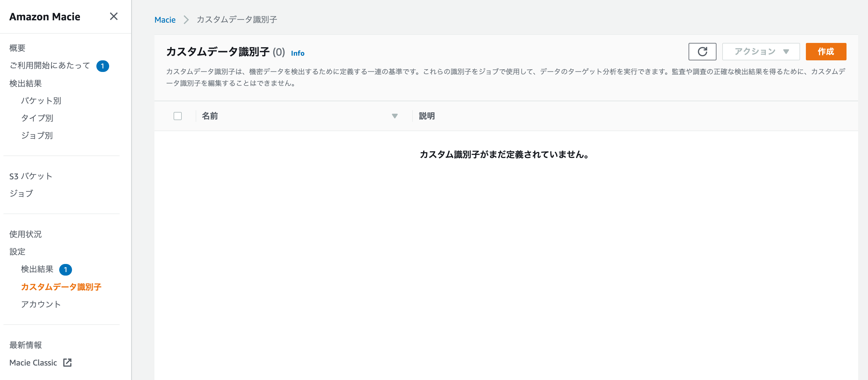The height and width of the screenshot is (380, 868).
Task: Open the アクション dropdown
Action: (x=761, y=52)
